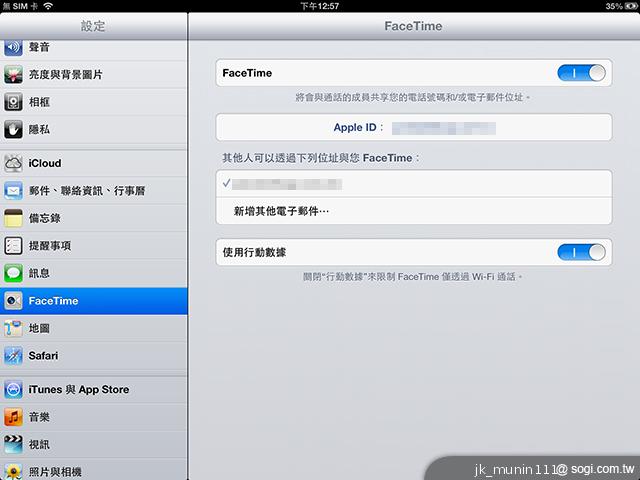The width and height of the screenshot is (640, 480).
Task: Tap the Maps icon
Action: click(x=13, y=328)
